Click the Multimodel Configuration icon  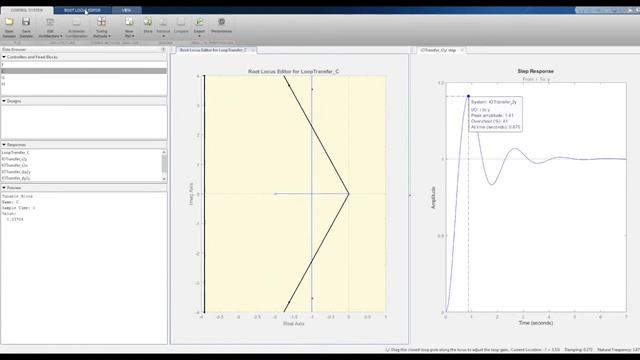tap(76, 22)
